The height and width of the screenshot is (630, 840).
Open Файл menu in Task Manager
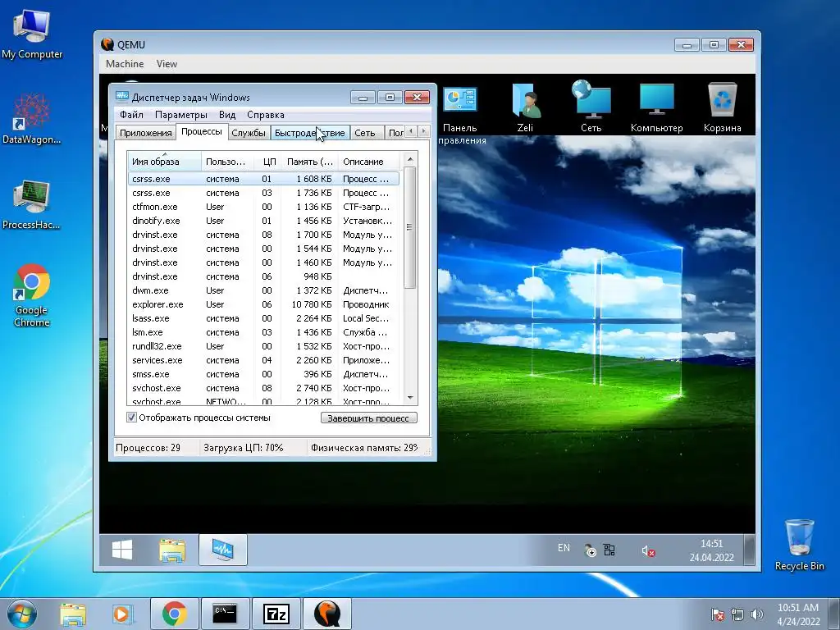[x=131, y=115]
